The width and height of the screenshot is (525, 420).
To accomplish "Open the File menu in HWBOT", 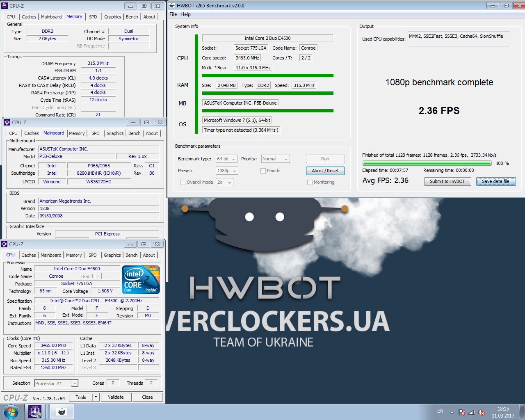I will [x=173, y=14].
